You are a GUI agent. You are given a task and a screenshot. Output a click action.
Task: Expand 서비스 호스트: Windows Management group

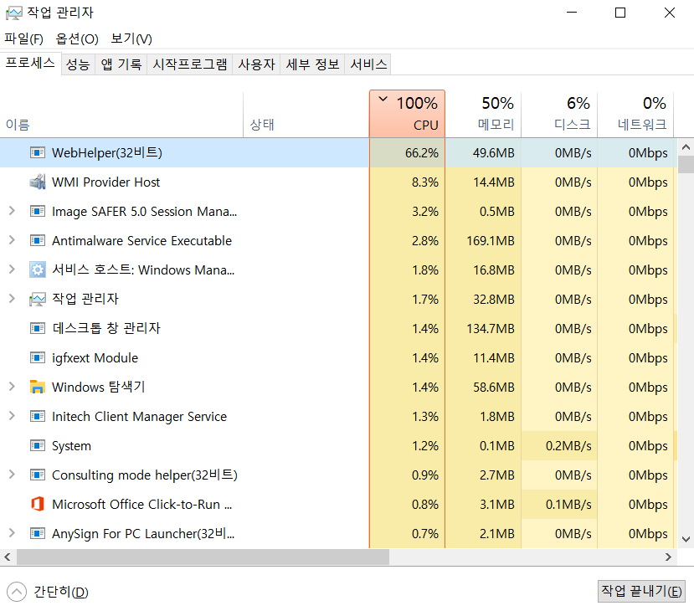click(x=12, y=269)
